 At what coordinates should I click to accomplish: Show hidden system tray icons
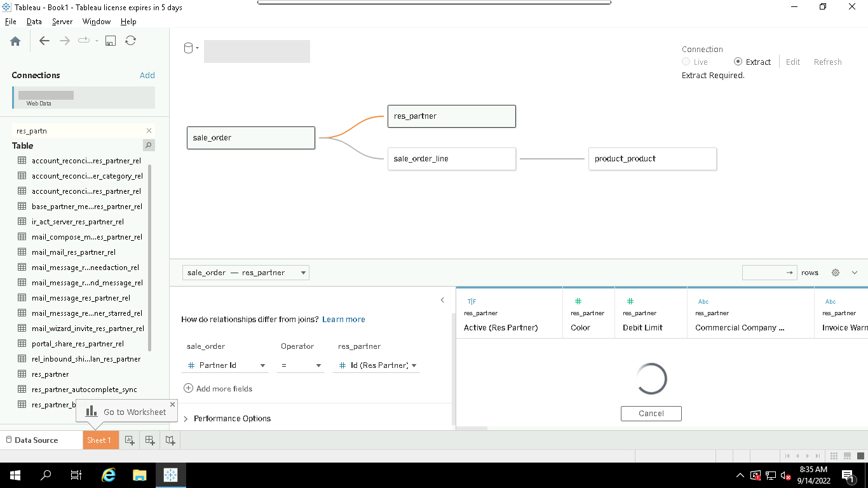(x=740, y=475)
